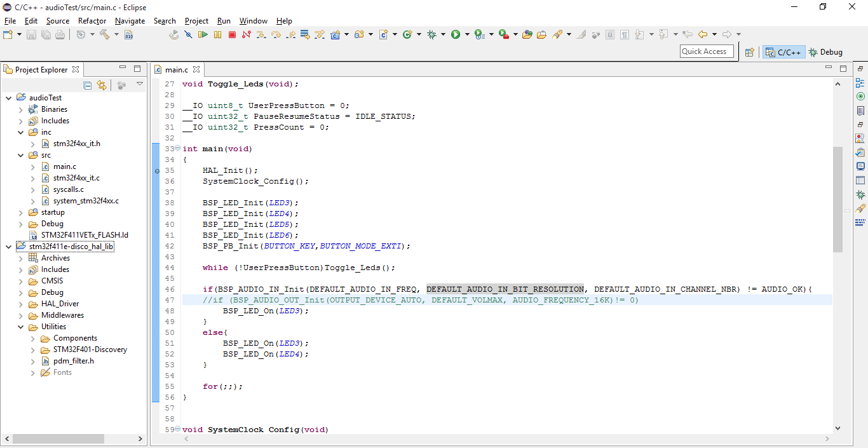Toggle the C/C++ perspective button
The width and height of the screenshot is (868, 448).
pos(783,52)
